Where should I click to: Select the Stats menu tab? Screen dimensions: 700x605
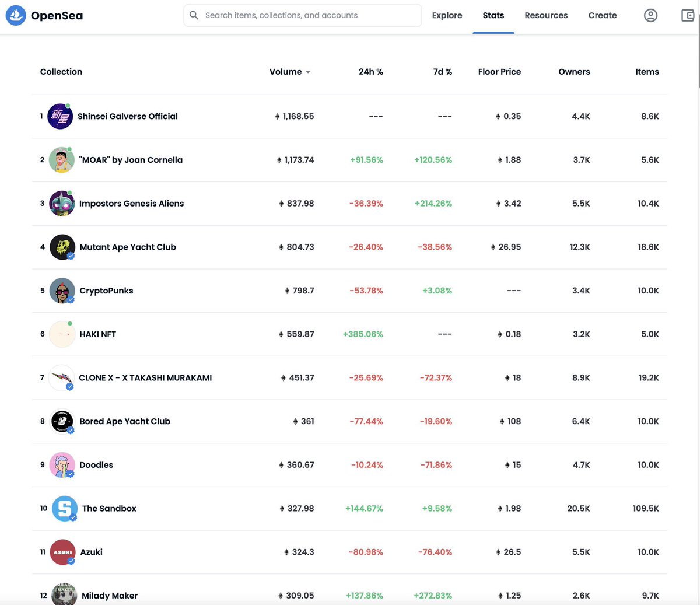coord(494,15)
